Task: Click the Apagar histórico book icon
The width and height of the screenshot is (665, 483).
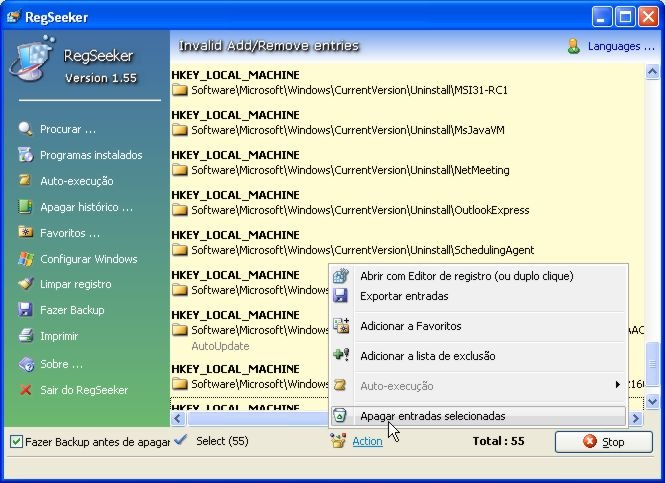Action: point(25,207)
